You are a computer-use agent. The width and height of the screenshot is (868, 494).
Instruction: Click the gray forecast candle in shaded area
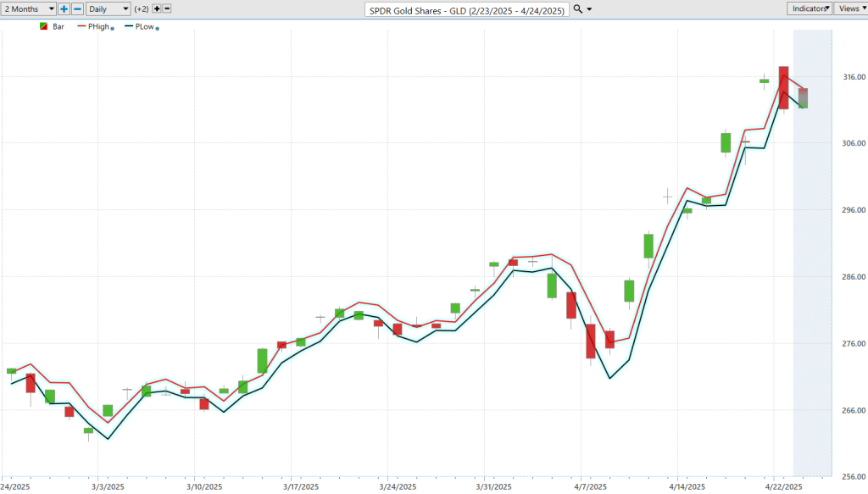[x=803, y=98]
